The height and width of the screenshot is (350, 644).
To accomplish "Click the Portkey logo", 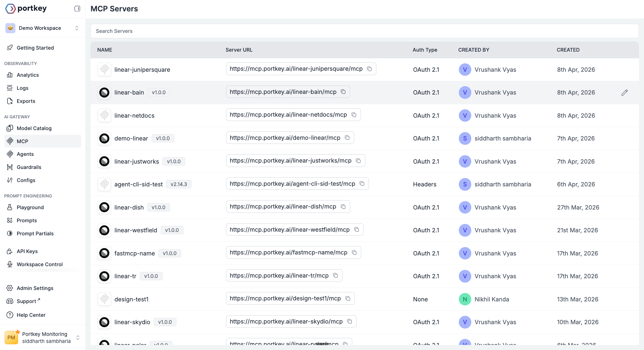I will point(26,8).
